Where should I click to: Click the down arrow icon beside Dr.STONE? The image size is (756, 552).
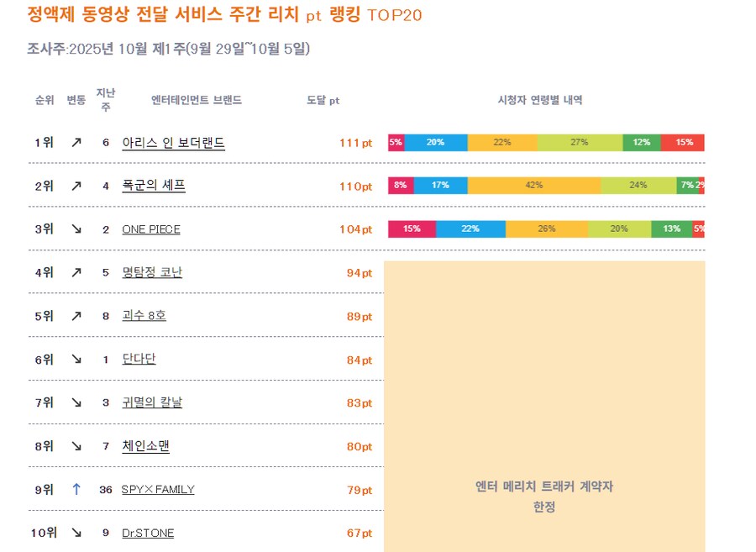[76, 533]
